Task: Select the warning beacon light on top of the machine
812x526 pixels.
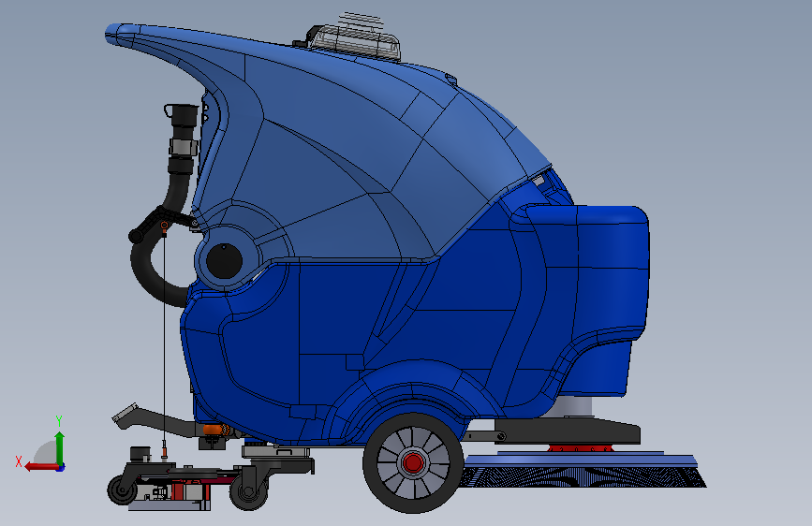Action: click(358, 40)
